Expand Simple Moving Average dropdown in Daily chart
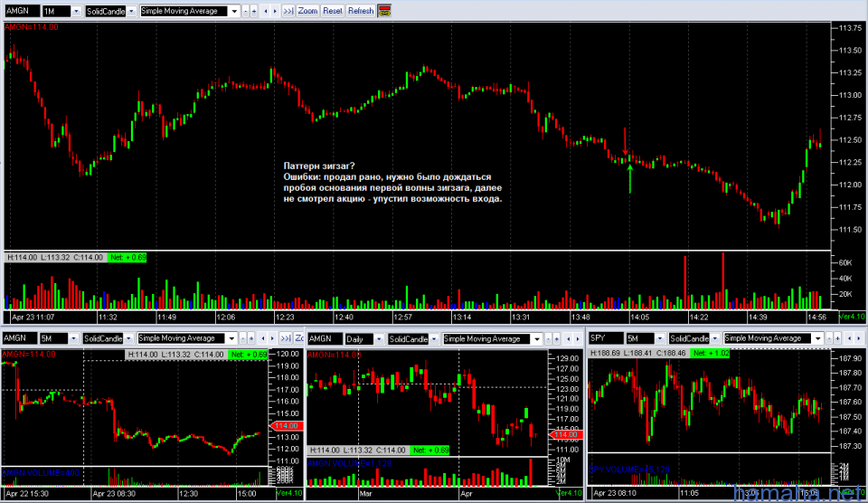Viewport: 868px width, 503px height. 537,339
